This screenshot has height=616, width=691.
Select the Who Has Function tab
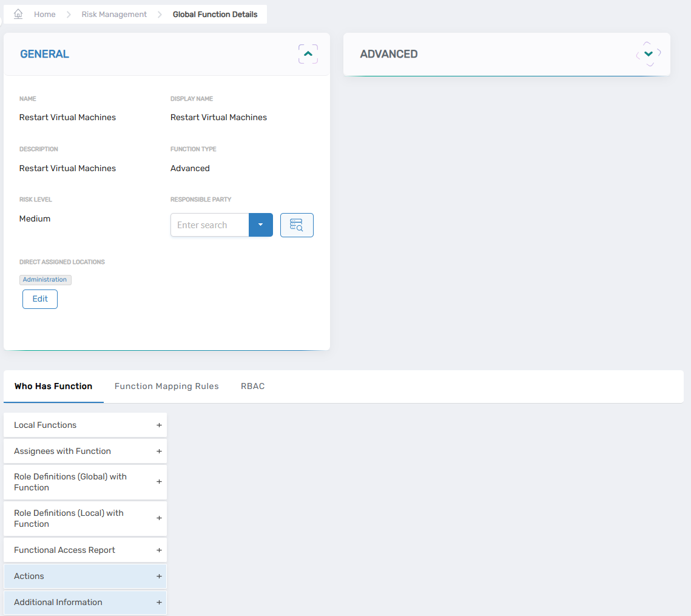click(x=53, y=386)
